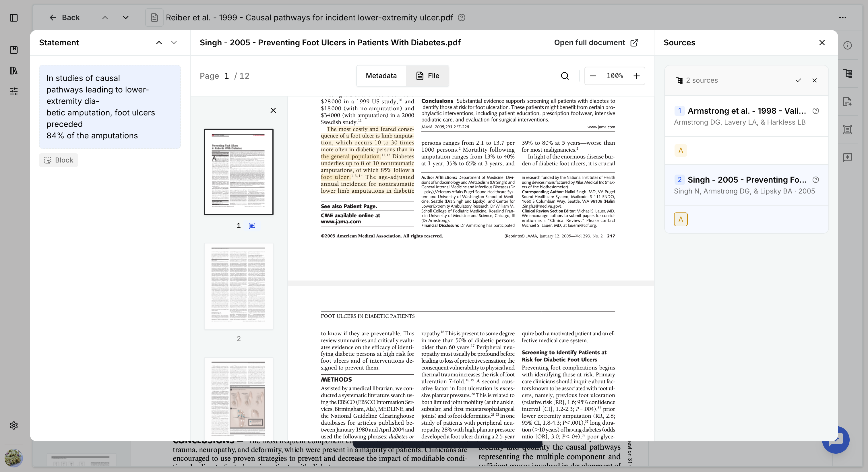Click the highlighted statement text box
This screenshot has width=868, height=472.
[x=110, y=107]
